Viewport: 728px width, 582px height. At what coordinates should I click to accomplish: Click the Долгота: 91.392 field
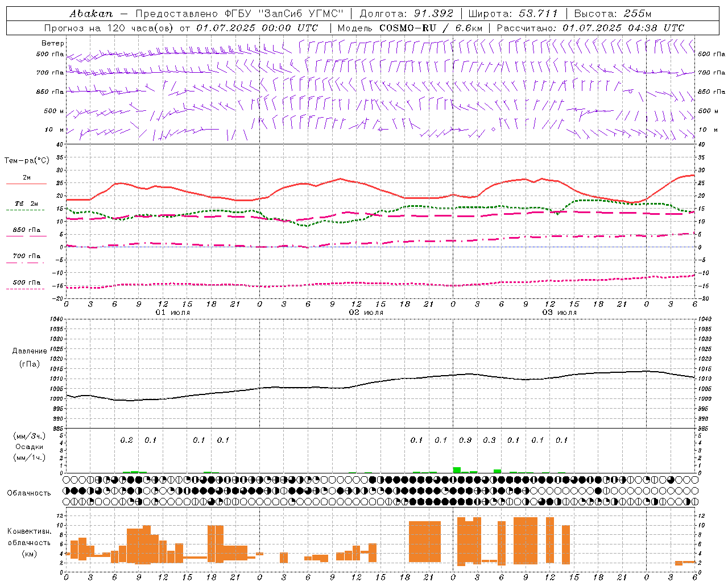coord(407,14)
